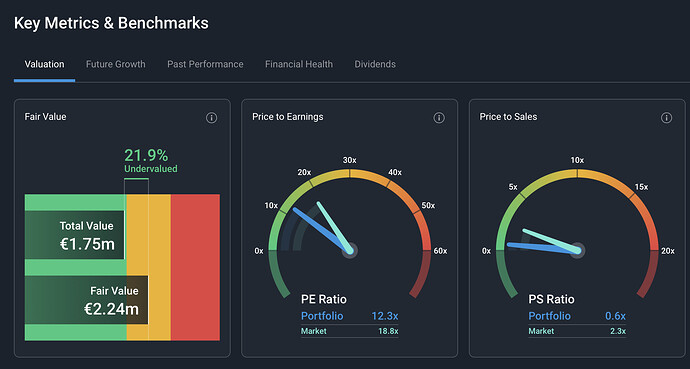Image resolution: width=690 pixels, height=369 pixels.
Task: Click the 21.9% Undervalued label
Action: 150,161
